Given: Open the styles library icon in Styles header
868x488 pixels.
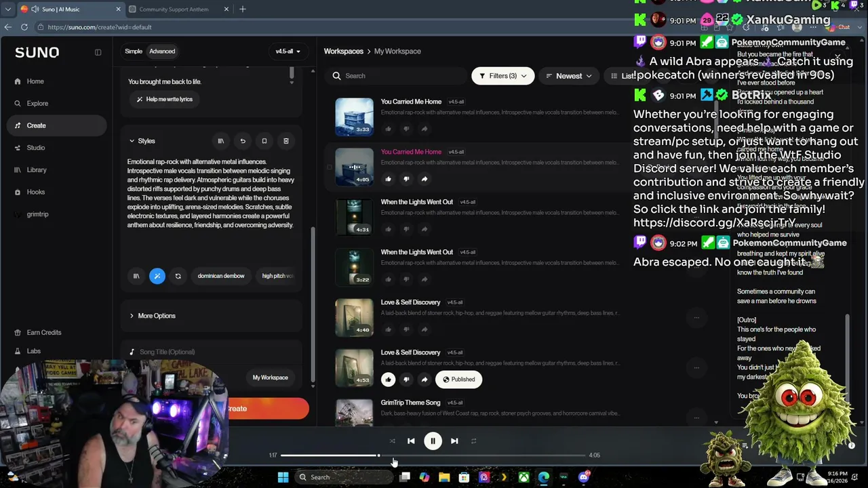Looking at the screenshot, I should pos(220,141).
